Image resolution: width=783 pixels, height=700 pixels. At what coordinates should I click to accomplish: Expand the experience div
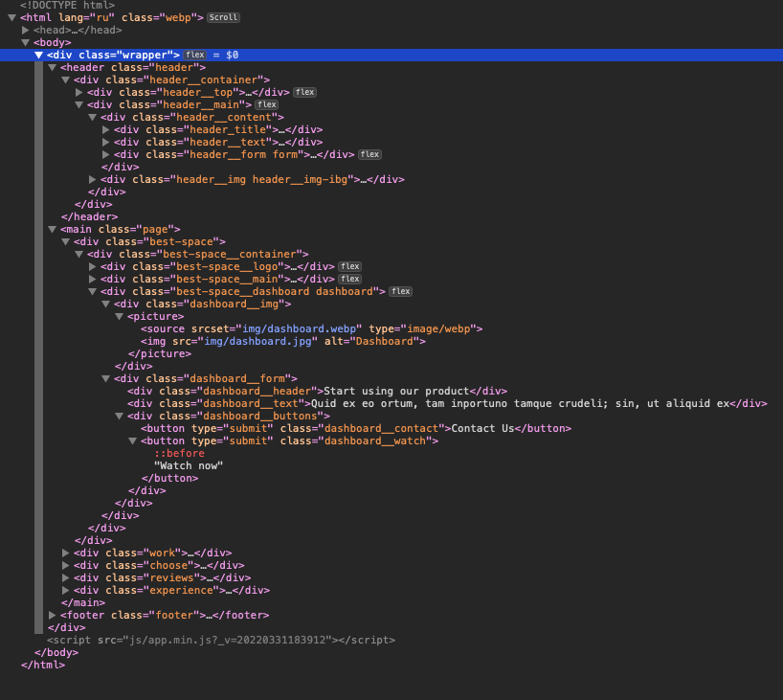(x=65, y=591)
